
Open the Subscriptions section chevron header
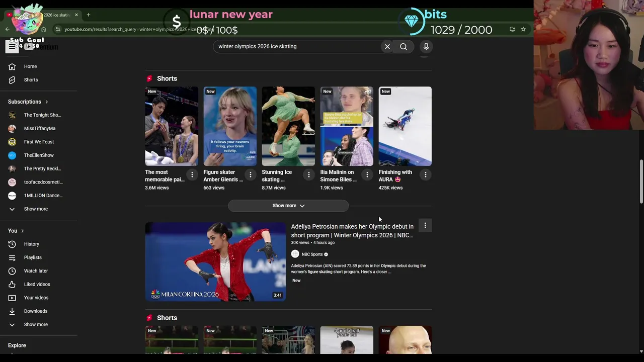click(x=28, y=102)
